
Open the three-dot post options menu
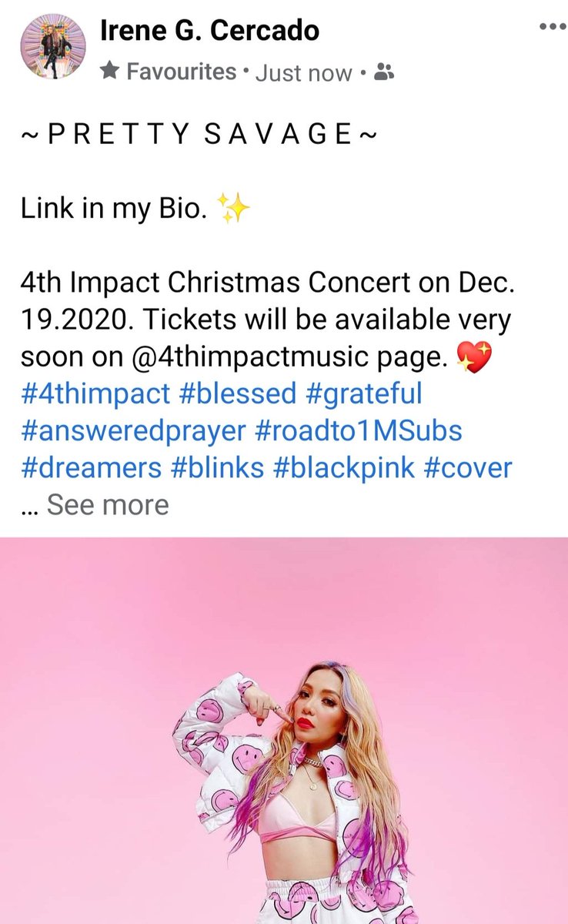(551, 27)
